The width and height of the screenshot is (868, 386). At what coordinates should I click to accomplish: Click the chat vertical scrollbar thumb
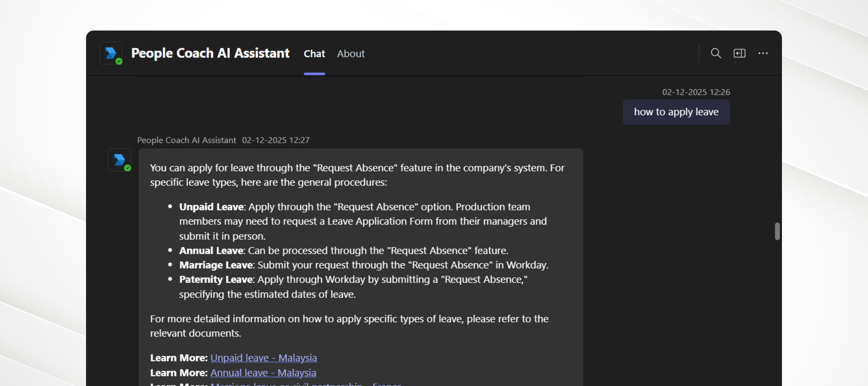click(x=777, y=231)
